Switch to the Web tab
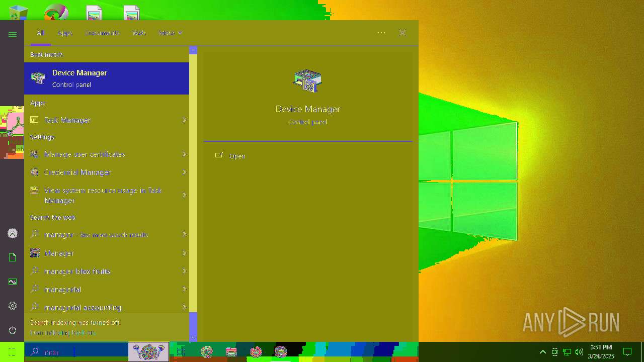Screen dimensions: 644x362 [139, 33]
